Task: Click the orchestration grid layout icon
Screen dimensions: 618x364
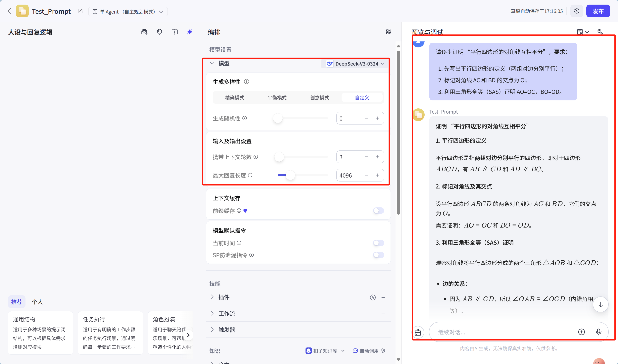Action: (x=388, y=32)
